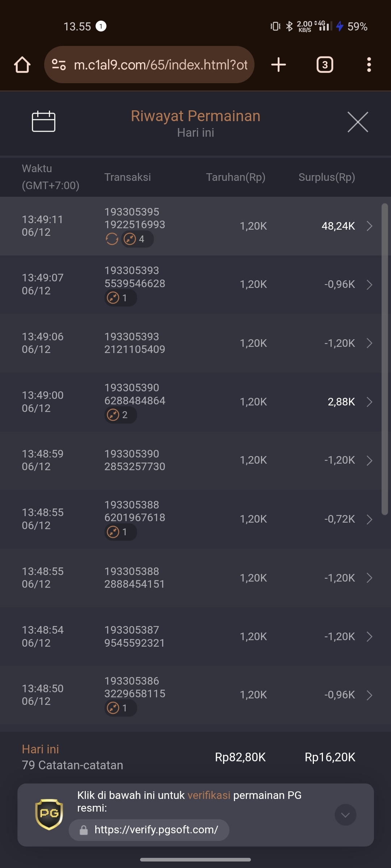Select the transaction ending 6201967618

coord(195,519)
